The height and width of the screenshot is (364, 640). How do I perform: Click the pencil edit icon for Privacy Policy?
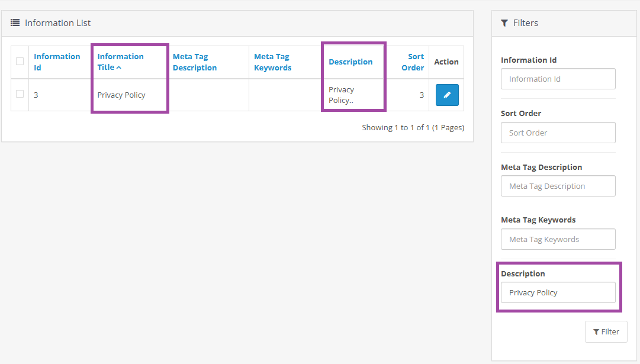pyautogui.click(x=447, y=95)
